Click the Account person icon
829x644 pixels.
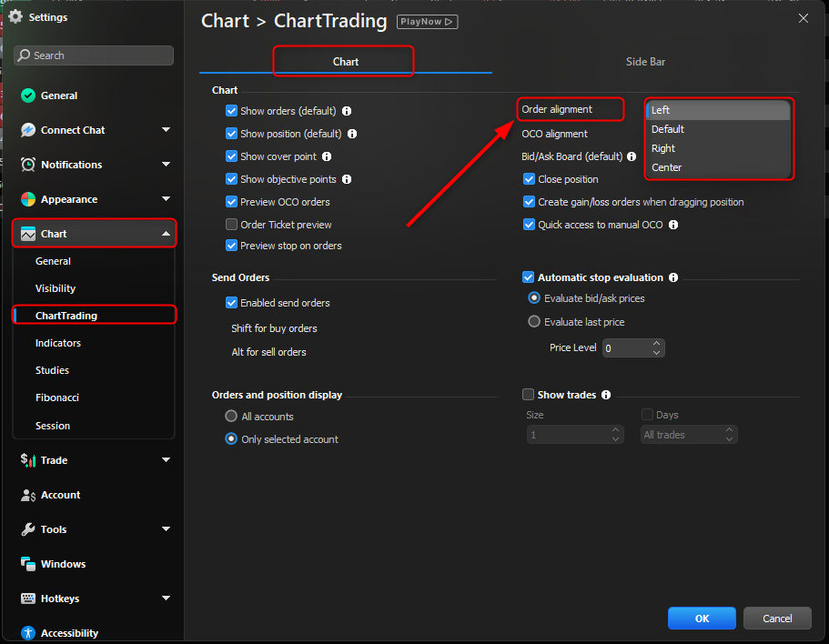point(28,495)
